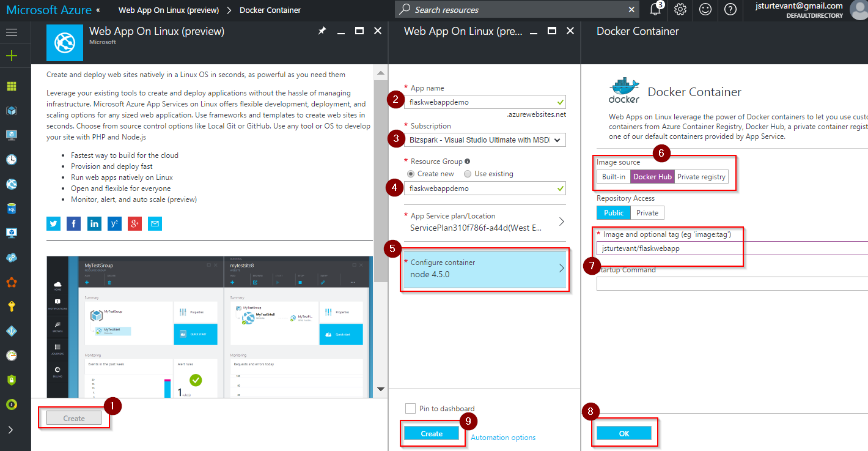The height and width of the screenshot is (451, 868).
Task: Open the Cloud services gears sidebar icon
Action: click(12, 258)
